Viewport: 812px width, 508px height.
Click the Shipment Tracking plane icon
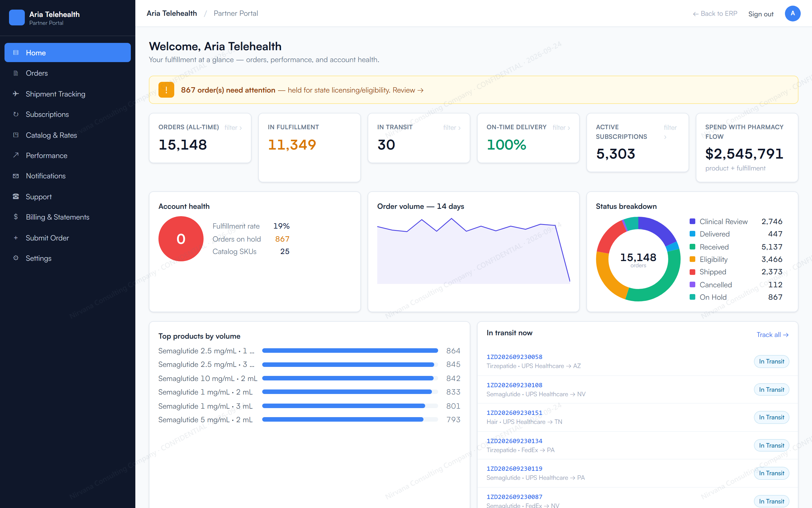pos(16,94)
